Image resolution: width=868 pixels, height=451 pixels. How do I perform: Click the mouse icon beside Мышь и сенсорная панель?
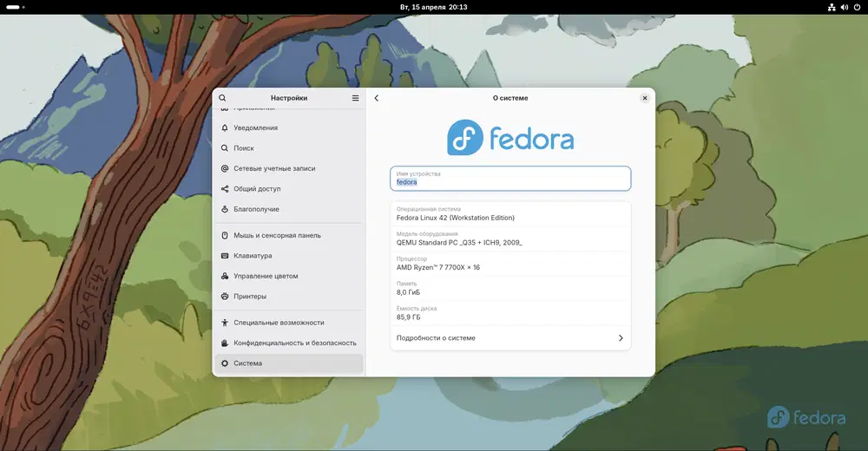(x=225, y=235)
